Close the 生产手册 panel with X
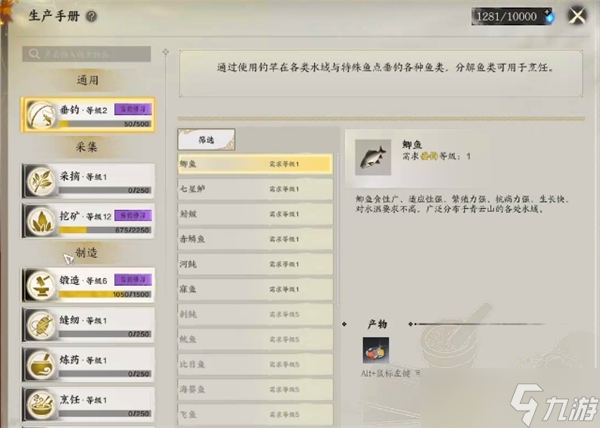 (x=577, y=16)
